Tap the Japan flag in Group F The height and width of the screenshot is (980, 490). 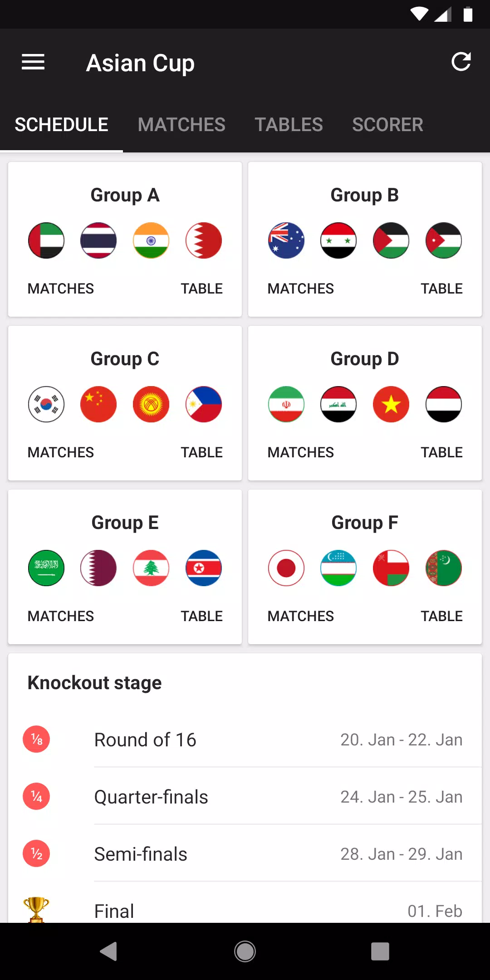pos(286,568)
